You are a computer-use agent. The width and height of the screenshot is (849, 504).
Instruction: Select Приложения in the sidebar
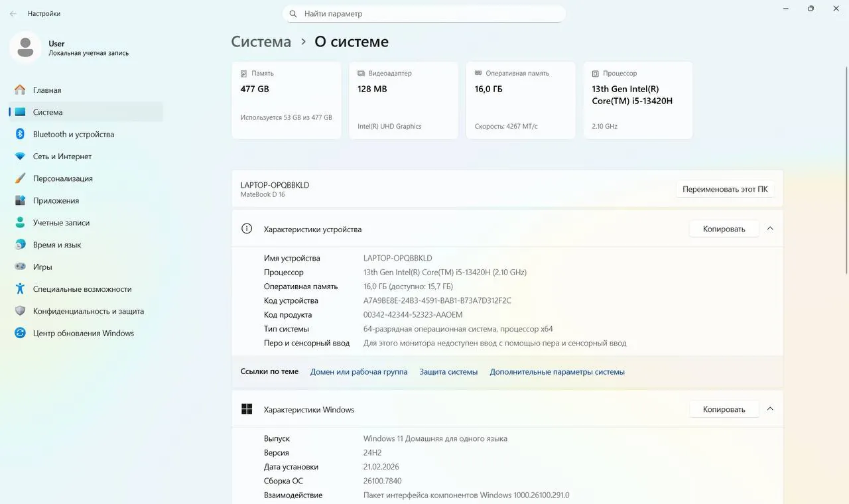[x=86, y=200]
